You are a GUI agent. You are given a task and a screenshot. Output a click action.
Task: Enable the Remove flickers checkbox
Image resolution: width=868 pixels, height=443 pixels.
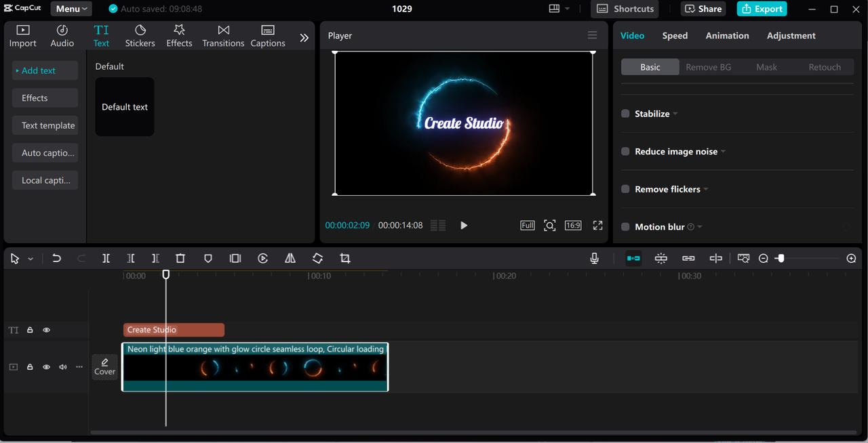625,189
